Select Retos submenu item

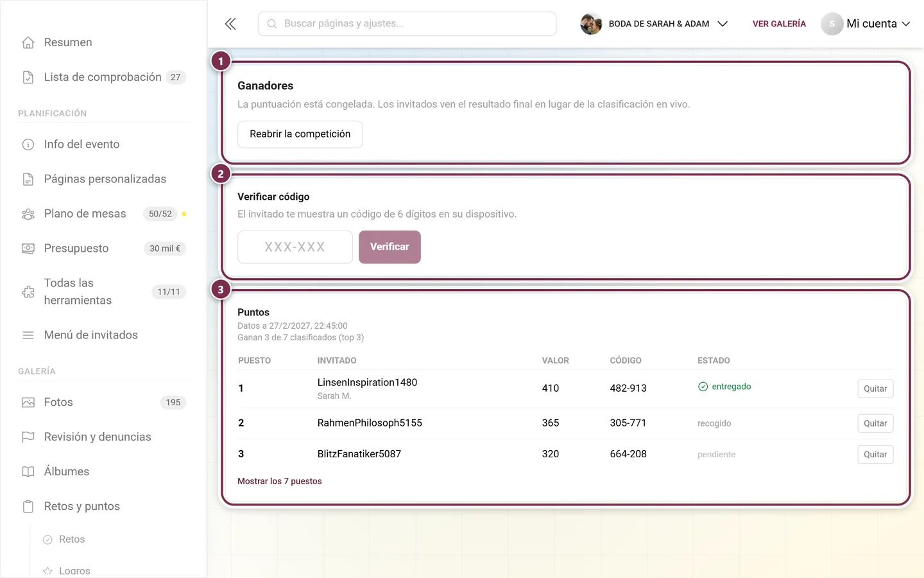[72, 539]
